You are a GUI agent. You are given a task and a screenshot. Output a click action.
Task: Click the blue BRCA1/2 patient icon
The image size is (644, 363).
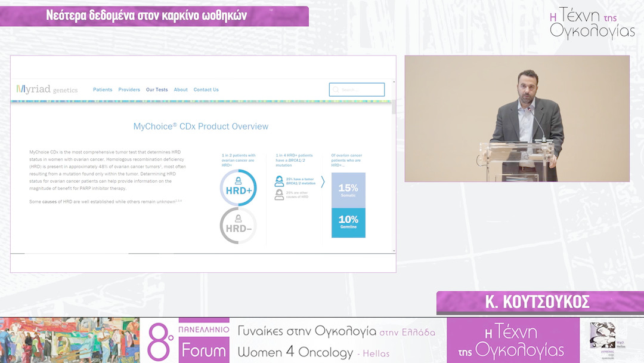279,181
